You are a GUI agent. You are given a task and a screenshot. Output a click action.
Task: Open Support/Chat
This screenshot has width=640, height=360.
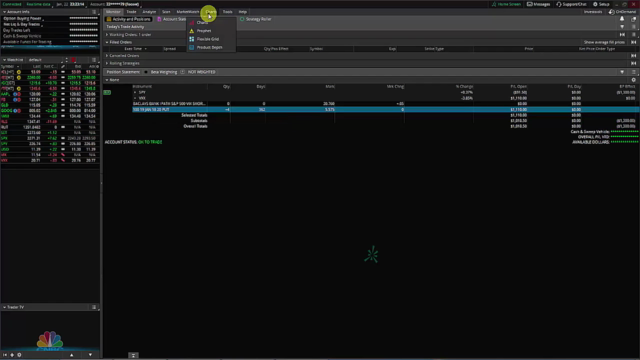[x=571, y=4]
